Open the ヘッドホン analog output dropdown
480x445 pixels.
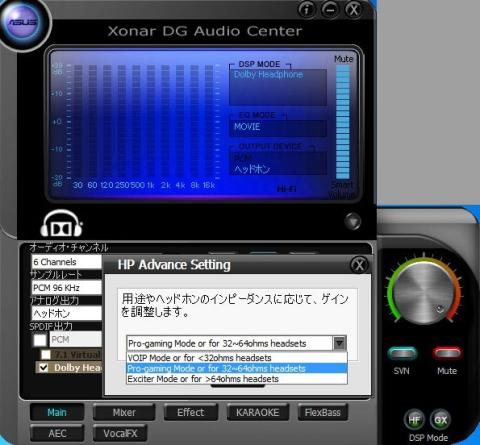[66, 313]
